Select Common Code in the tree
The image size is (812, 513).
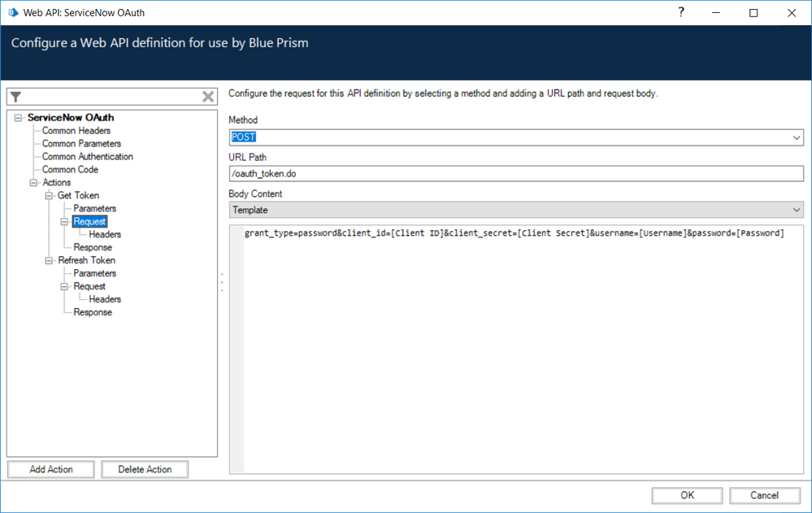pos(70,169)
